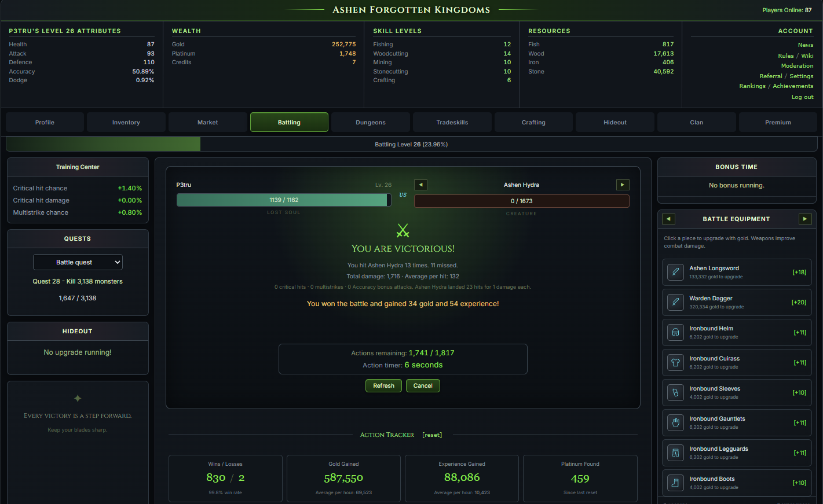
Task: Click the Warden Dagger icon
Action: (675, 302)
